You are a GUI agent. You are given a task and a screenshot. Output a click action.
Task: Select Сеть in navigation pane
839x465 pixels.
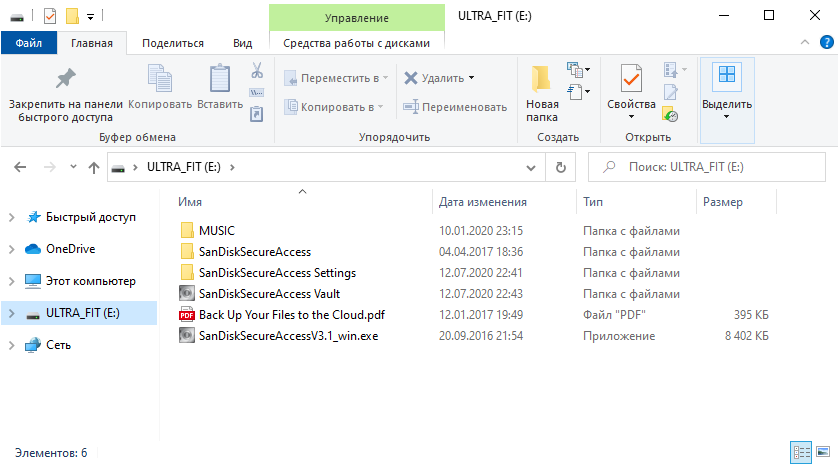(x=58, y=345)
